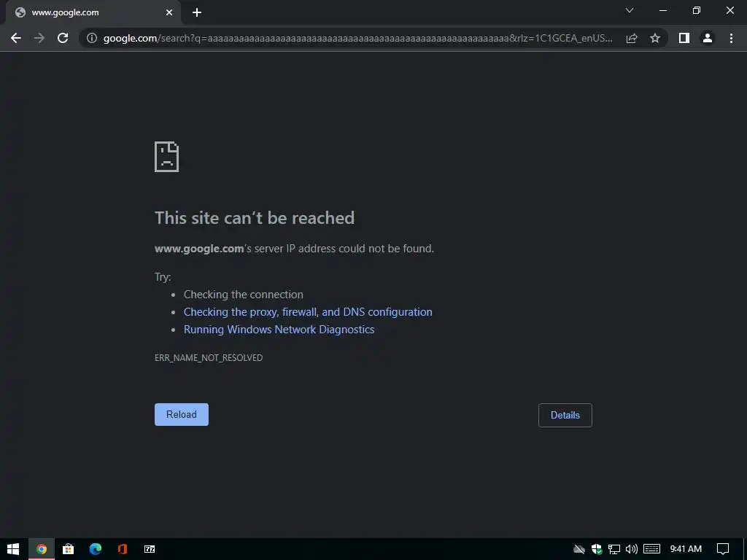Expand the tab search chevron
Screen dimensions: 747x560
(x=630, y=10)
